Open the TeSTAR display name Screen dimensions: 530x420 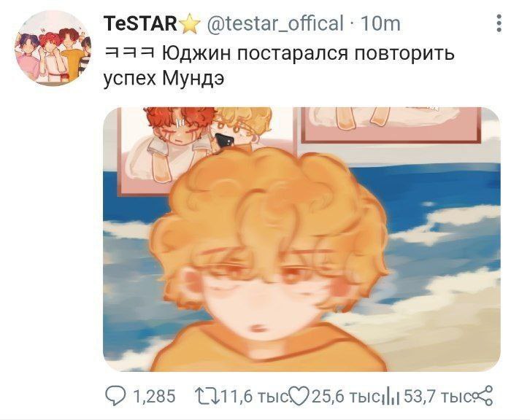141,23
